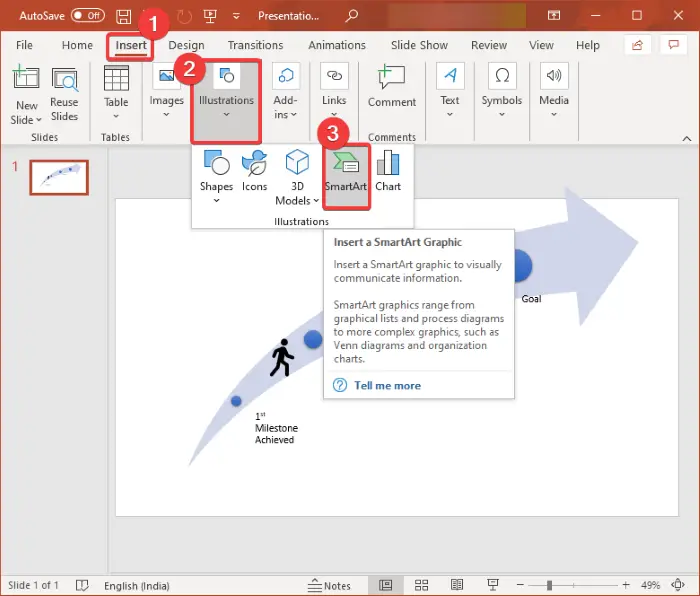The image size is (700, 596).
Task: Click Fit slide to window icon
Action: pos(678,585)
